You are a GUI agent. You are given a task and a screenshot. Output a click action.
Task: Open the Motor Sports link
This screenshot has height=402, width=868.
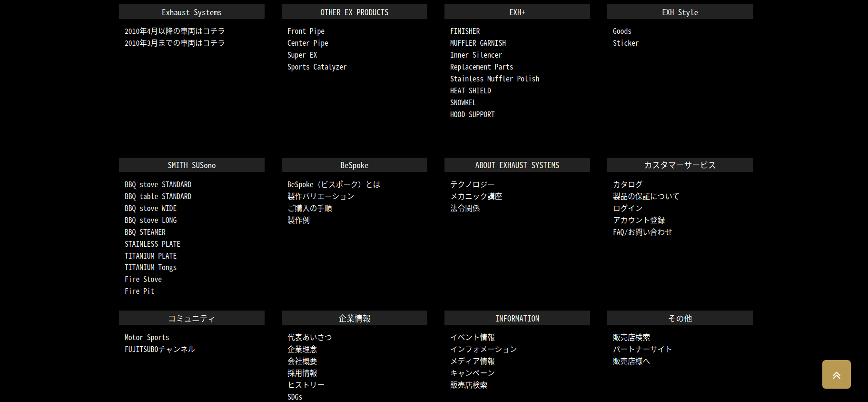coord(147,338)
